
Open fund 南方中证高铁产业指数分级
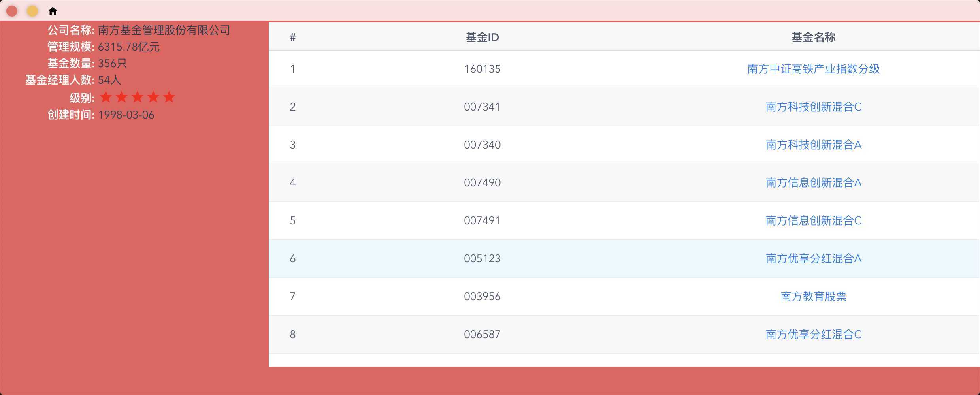pos(814,69)
